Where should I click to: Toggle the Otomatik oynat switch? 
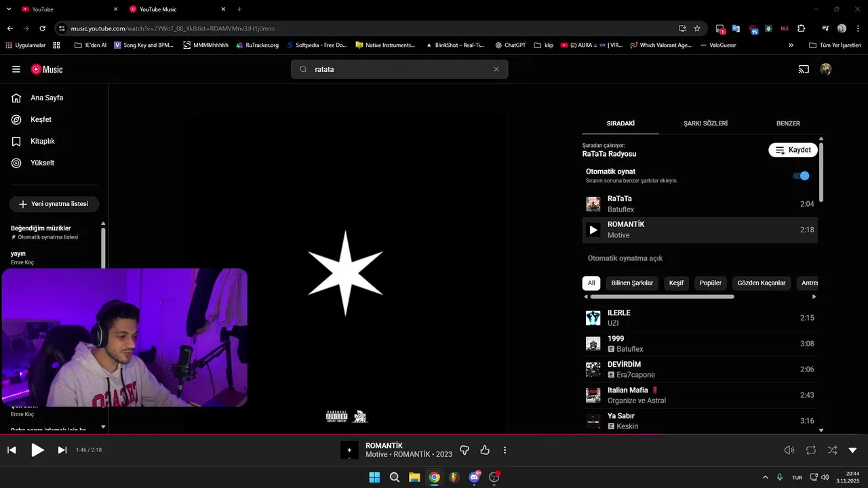801,176
